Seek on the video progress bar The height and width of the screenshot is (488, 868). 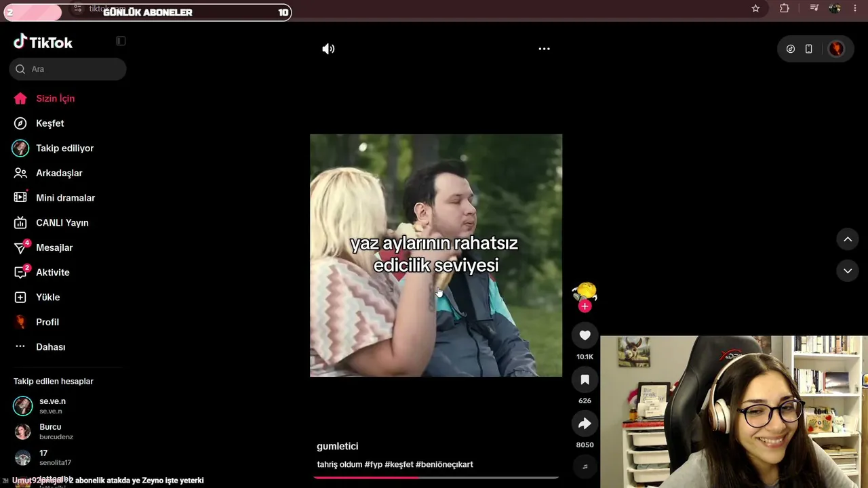(x=436, y=477)
